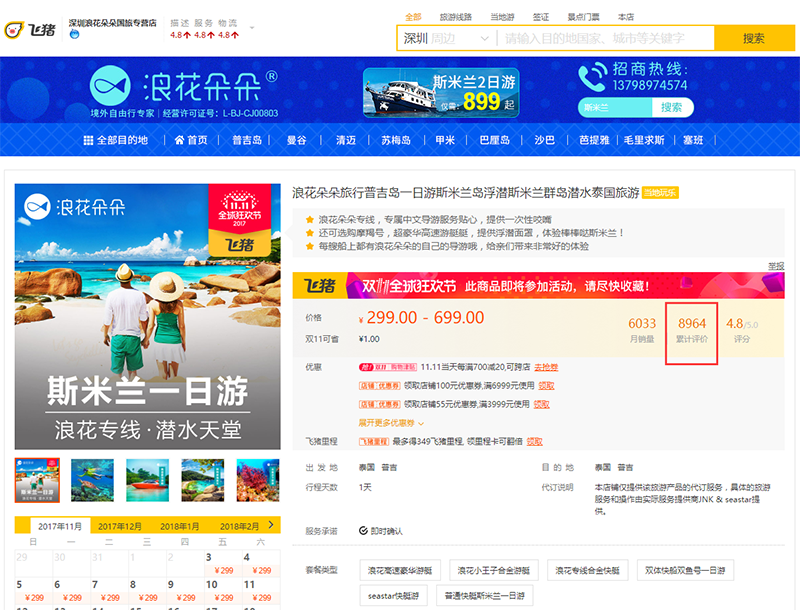Pick November 4 in the calendar
Viewport: 800px width, 610px height.
[261, 563]
